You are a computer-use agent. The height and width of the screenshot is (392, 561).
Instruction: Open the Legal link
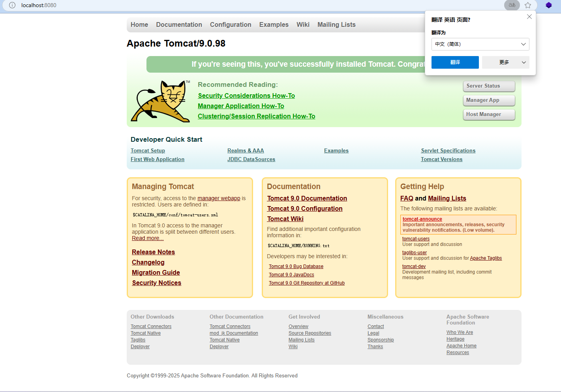point(373,333)
